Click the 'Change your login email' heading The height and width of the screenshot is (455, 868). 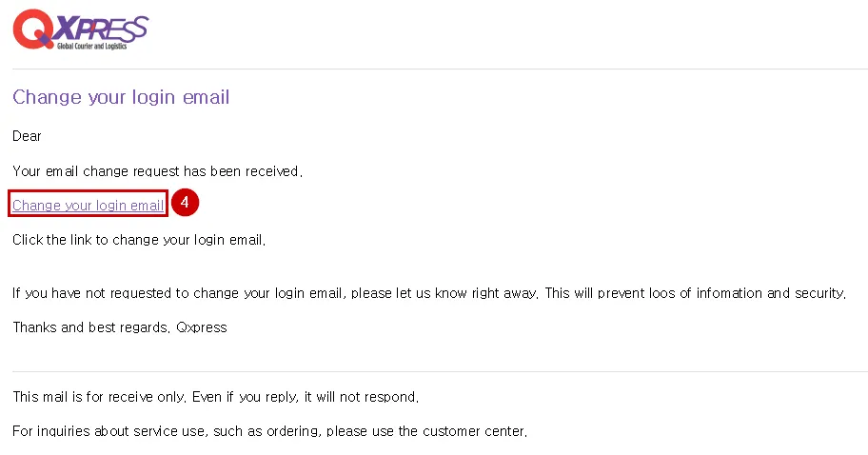pyautogui.click(x=121, y=97)
